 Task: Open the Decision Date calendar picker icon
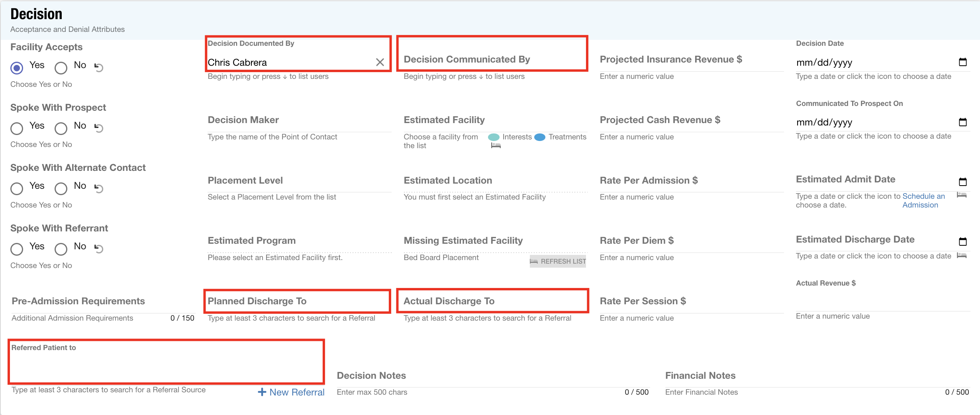coord(962,62)
